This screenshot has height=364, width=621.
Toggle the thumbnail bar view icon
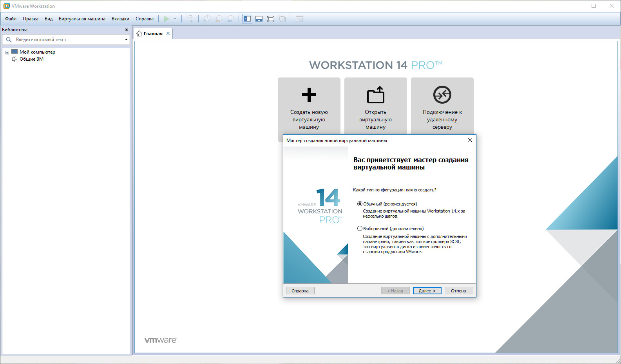tap(259, 19)
